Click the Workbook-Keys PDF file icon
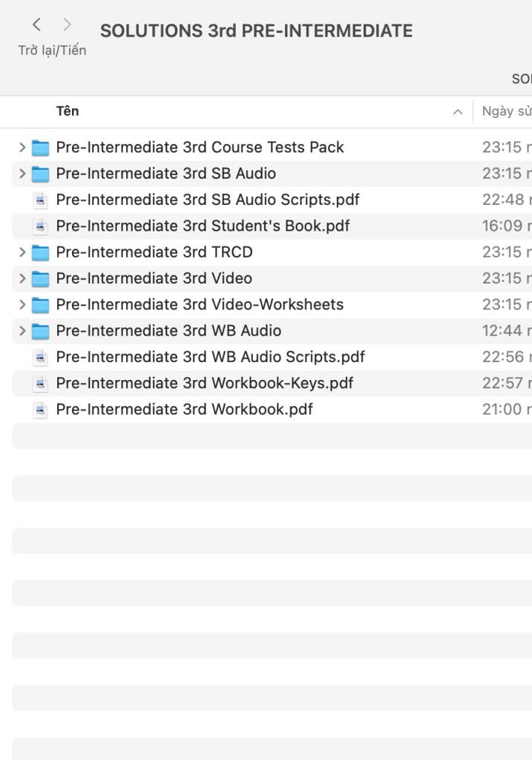The width and height of the screenshot is (532, 760). [41, 384]
